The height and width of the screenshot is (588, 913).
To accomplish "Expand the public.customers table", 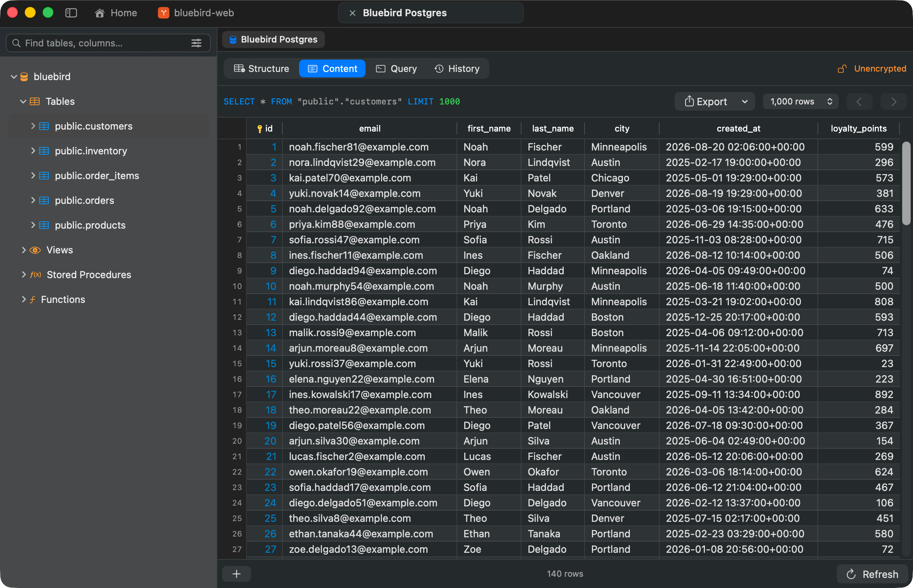I will [33, 126].
